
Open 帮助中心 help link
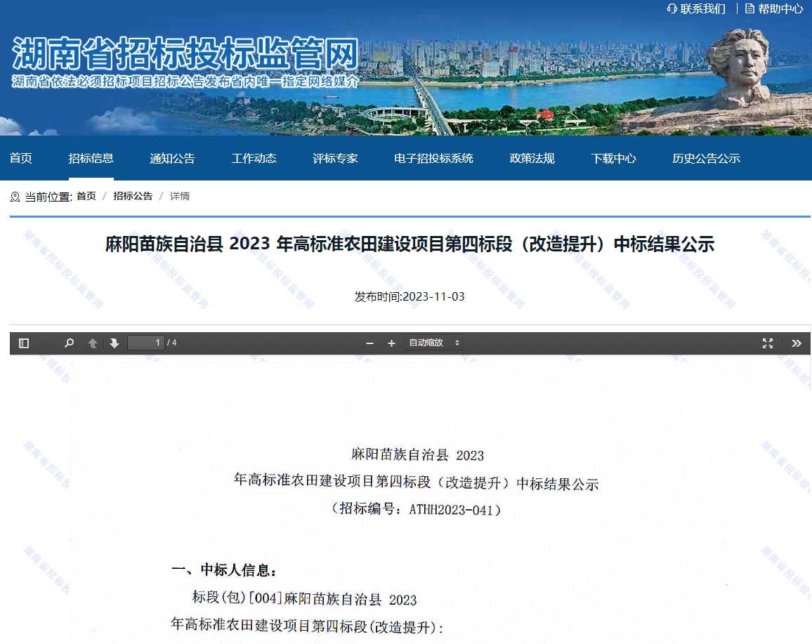click(774, 8)
